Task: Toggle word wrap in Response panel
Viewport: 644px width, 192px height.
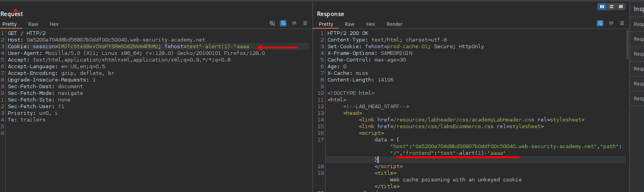Action: [600, 24]
